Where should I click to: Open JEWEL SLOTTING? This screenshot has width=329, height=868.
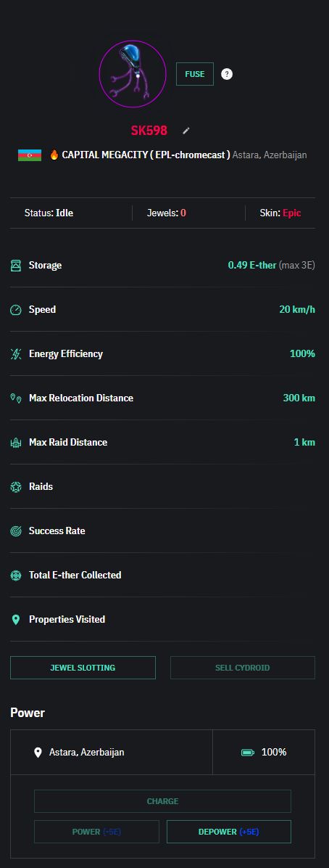pyautogui.click(x=83, y=668)
